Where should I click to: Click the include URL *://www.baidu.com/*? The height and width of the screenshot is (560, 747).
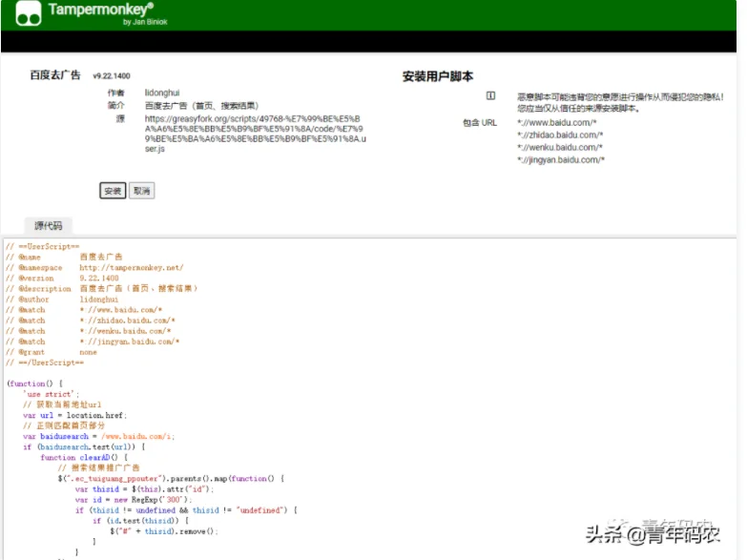click(x=557, y=122)
